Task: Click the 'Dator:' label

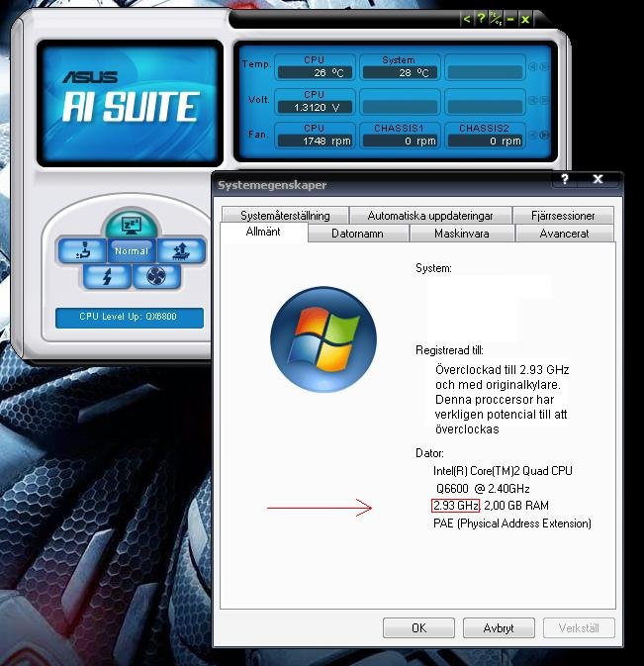Action: tap(429, 453)
